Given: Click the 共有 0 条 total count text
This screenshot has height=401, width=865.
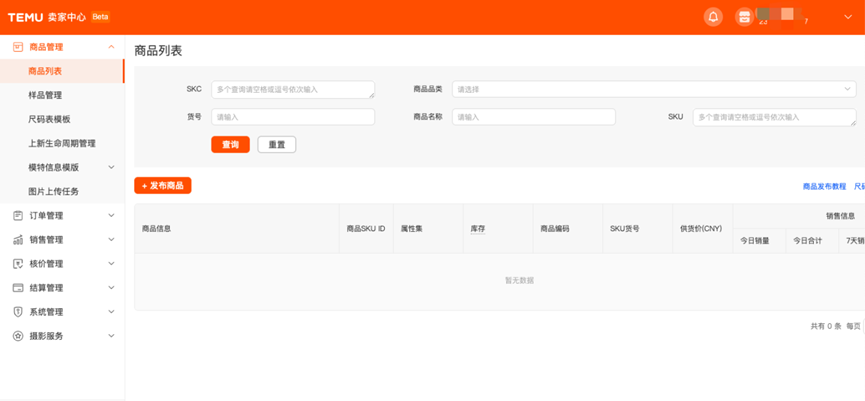Looking at the screenshot, I should 825,326.
